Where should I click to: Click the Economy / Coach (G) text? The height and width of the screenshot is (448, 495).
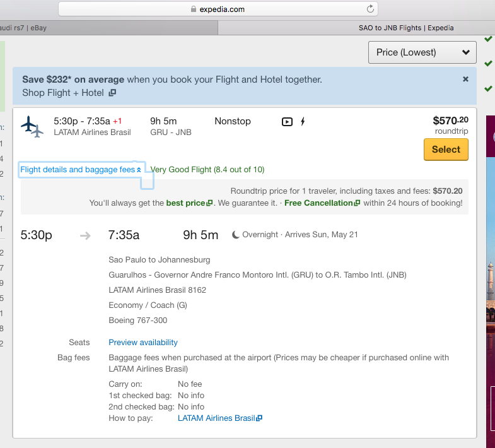(x=148, y=305)
